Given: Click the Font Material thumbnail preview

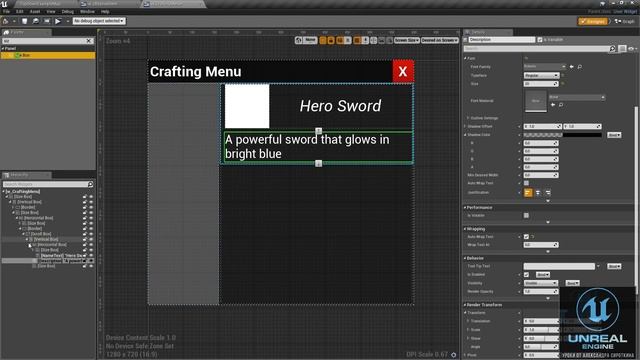Looking at the screenshot, I should tap(536, 101).
